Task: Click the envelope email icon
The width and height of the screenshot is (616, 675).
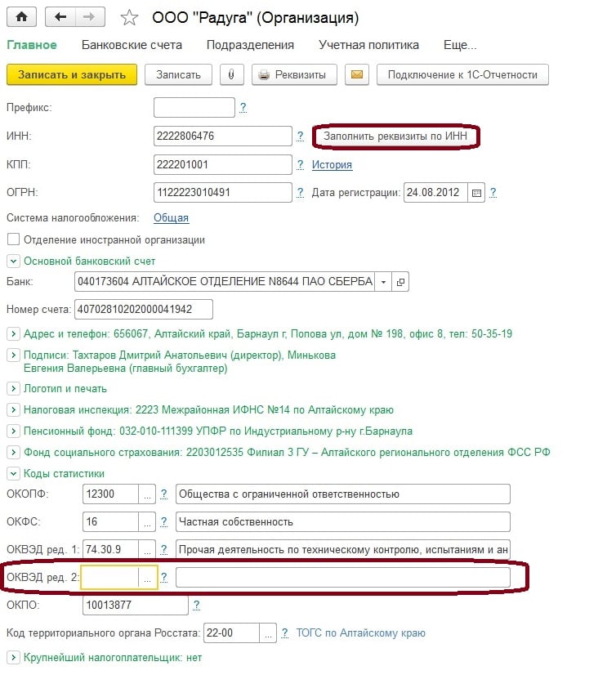Action: [x=356, y=74]
